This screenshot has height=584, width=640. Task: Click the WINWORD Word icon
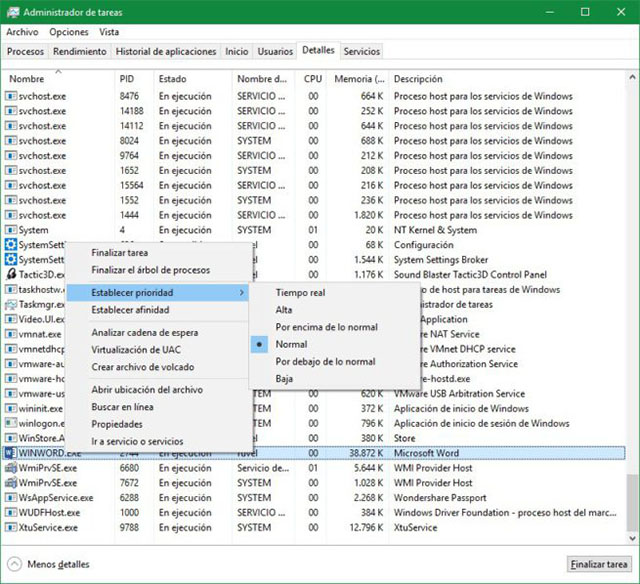11,453
